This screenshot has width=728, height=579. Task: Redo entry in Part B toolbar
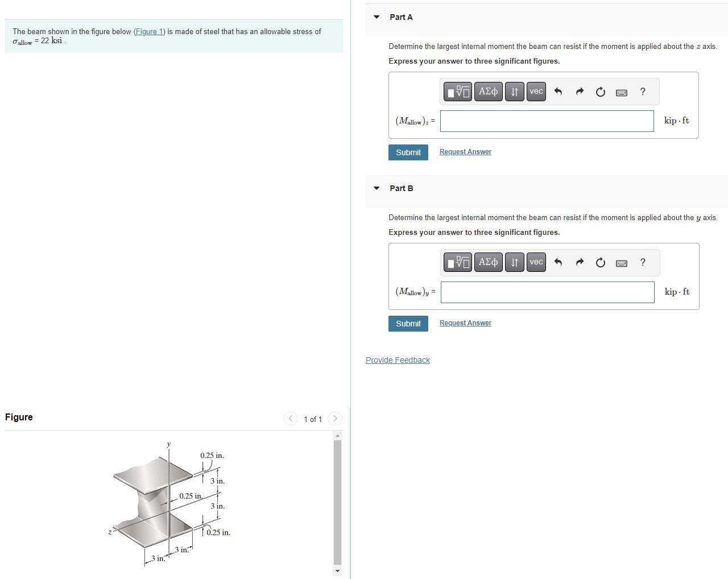click(x=580, y=262)
